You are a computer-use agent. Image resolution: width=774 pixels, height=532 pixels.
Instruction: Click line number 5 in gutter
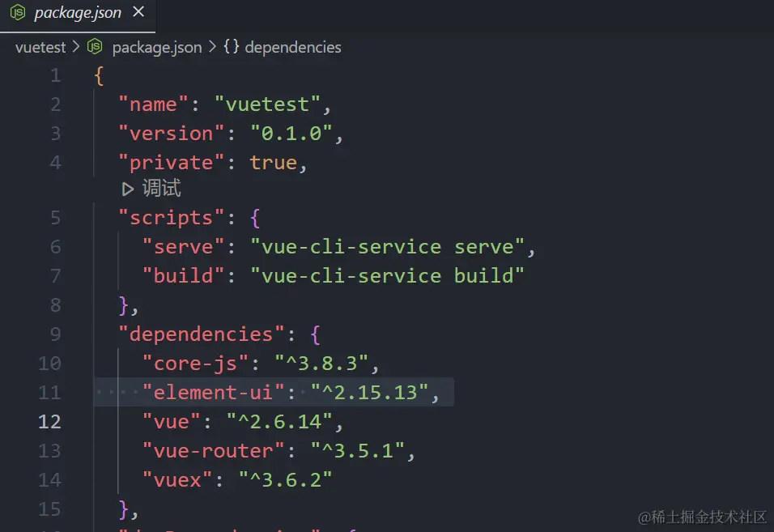(55, 218)
